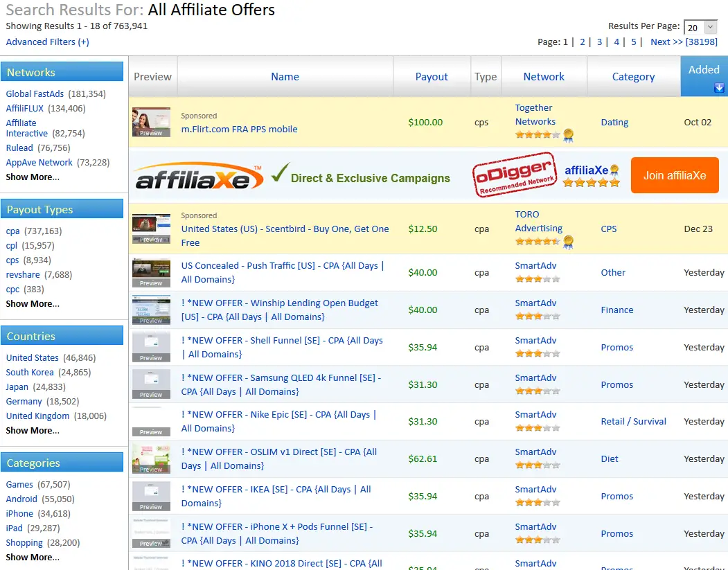
Task: Click the Next >> pagination link
Action: click(x=684, y=42)
